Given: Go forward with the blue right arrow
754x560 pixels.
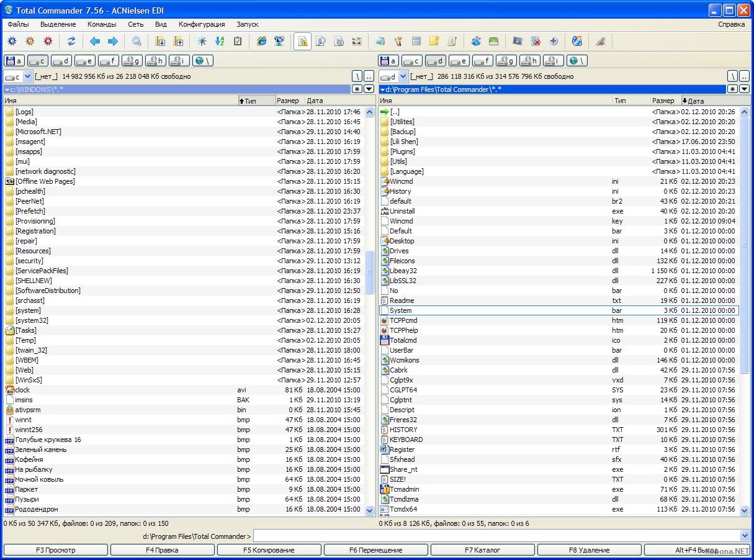Looking at the screenshot, I should (113, 42).
